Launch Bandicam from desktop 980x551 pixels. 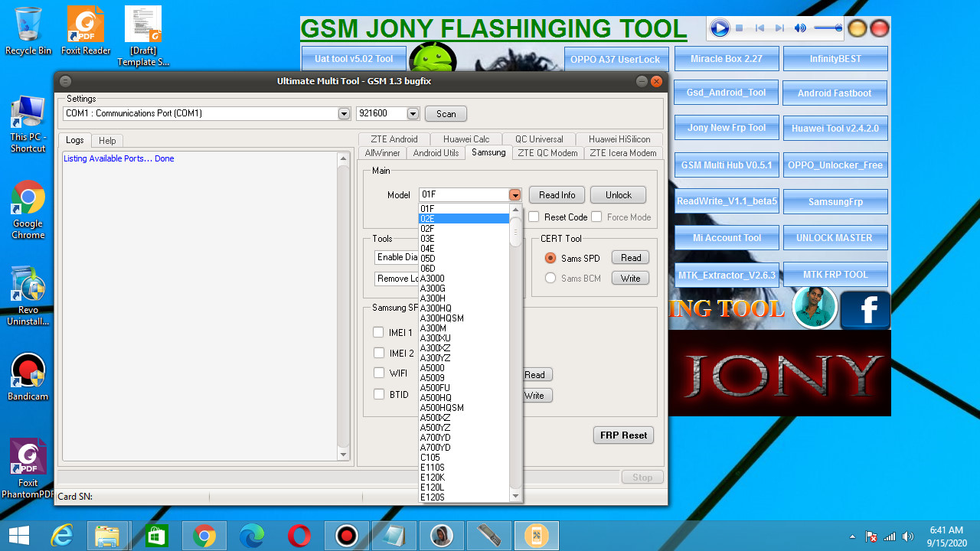click(28, 377)
